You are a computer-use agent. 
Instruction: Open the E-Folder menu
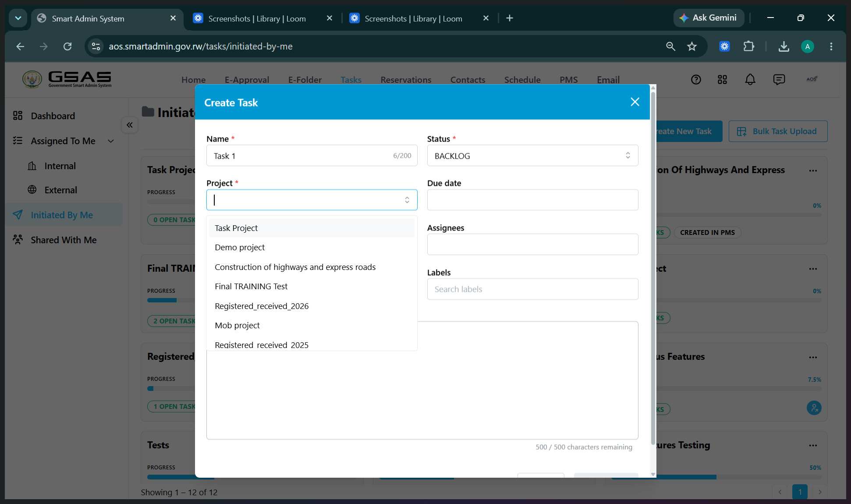[x=305, y=80]
